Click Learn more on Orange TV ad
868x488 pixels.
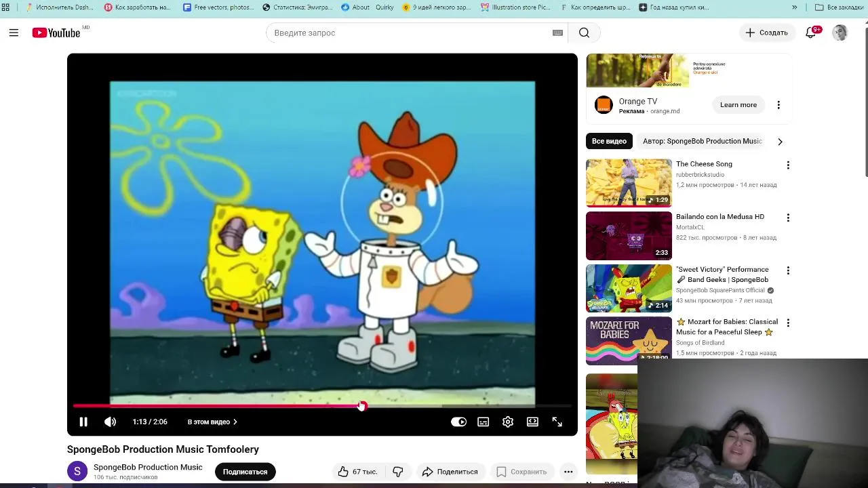738,104
